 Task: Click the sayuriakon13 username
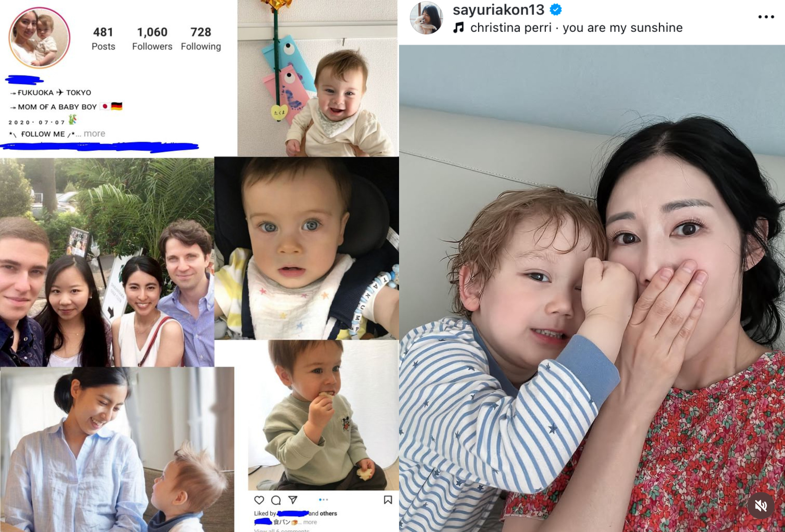pyautogui.click(x=498, y=10)
